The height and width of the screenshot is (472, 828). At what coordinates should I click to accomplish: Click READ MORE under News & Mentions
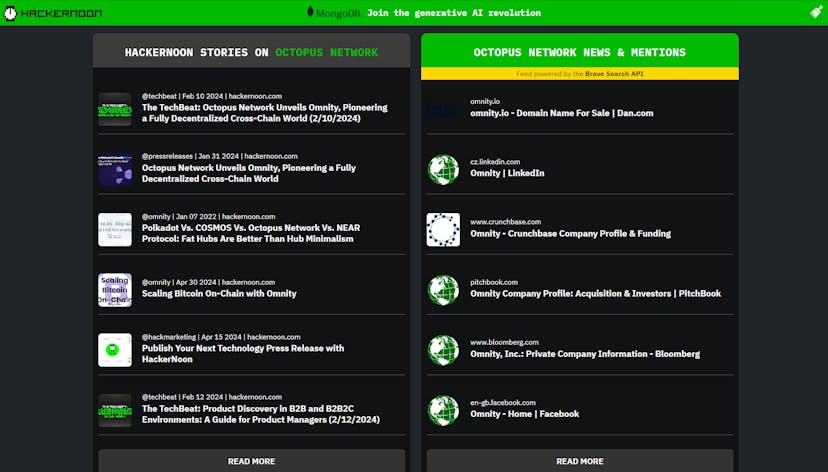pyautogui.click(x=579, y=461)
